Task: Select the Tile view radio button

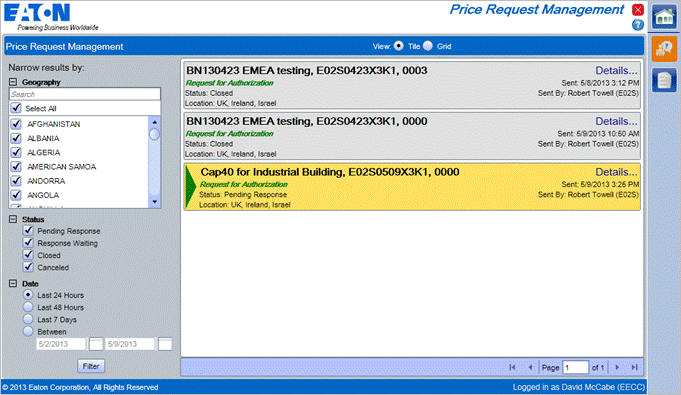Action: pyautogui.click(x=398, y=46)
